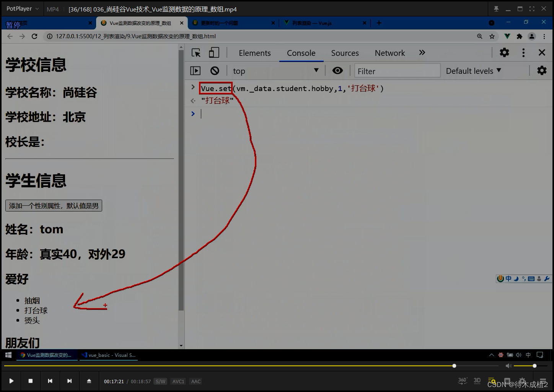
Task: Open DevTools customize three-dot menu
Action: click(x=523, y=53)
